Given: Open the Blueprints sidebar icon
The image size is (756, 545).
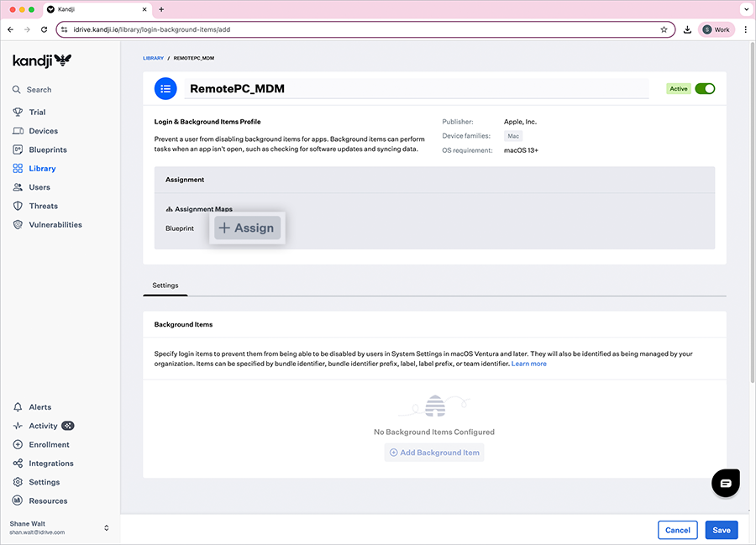Looking at the screenshot, I should click(x=18, y=149).
